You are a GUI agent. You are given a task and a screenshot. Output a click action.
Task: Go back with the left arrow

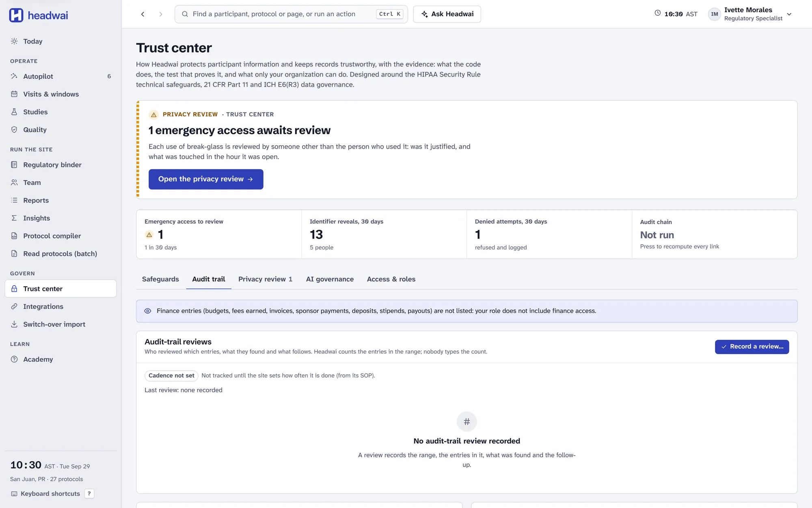point(143,14)
